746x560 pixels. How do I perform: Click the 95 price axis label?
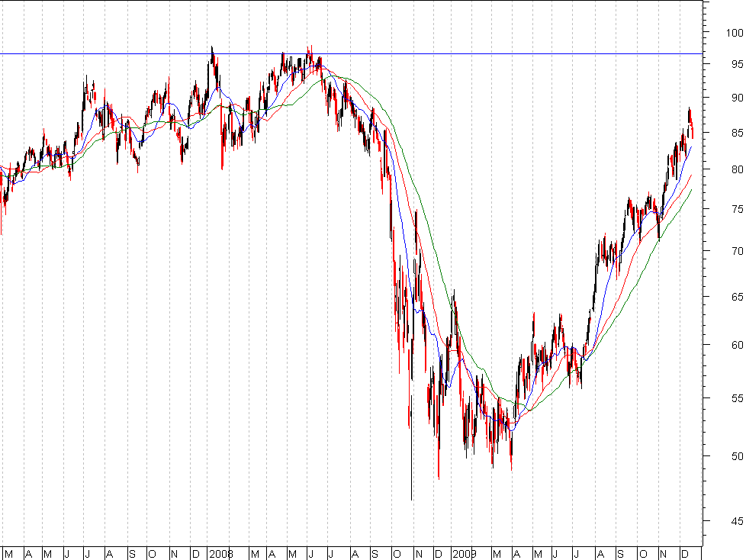(x=737, y=64)
